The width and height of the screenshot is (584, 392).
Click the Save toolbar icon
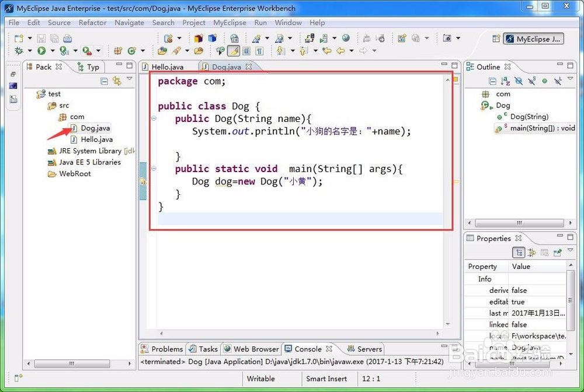click(x=41, y=38)
